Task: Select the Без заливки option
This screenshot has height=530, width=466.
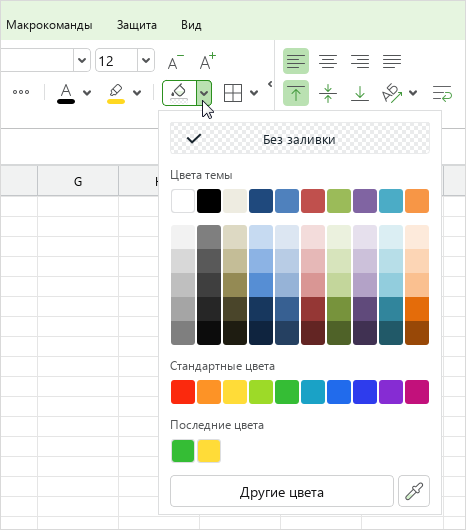Action: [300, 138]
